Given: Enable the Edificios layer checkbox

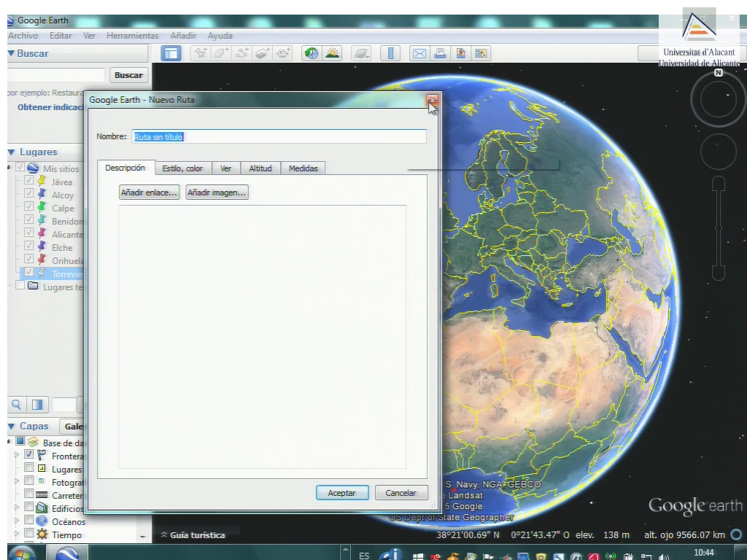Looking at the screenshot, I should (x=28, y=507).
